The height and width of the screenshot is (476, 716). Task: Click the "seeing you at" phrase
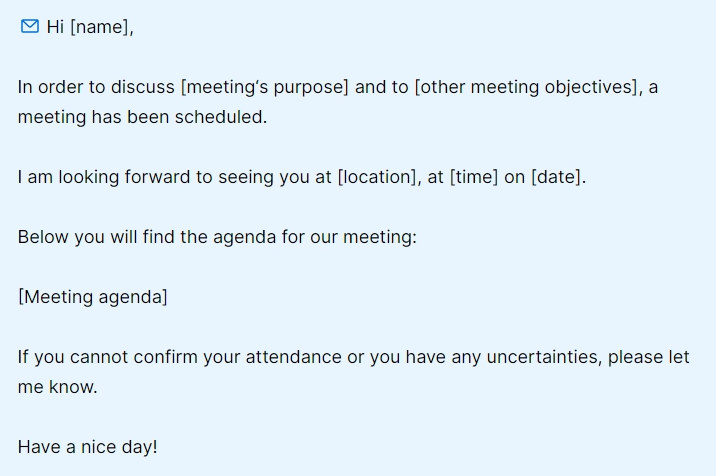point(281,178)
